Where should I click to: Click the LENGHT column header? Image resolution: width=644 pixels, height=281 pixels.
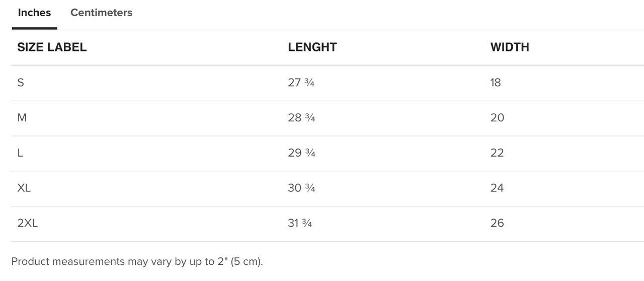tap(312, 47)
